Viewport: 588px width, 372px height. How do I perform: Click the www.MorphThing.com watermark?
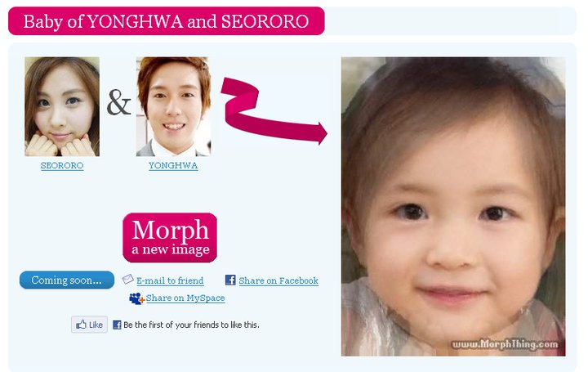tap(505, 344)
